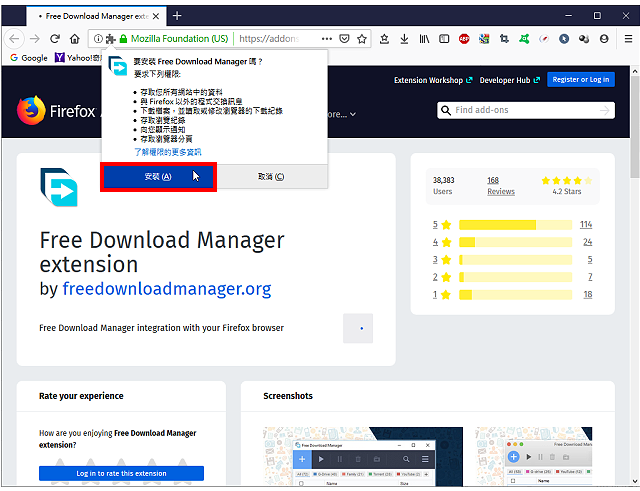Click the 取消 (C) cancel button
This screenshot has height=491, width=640.
[x=271, y=177]
